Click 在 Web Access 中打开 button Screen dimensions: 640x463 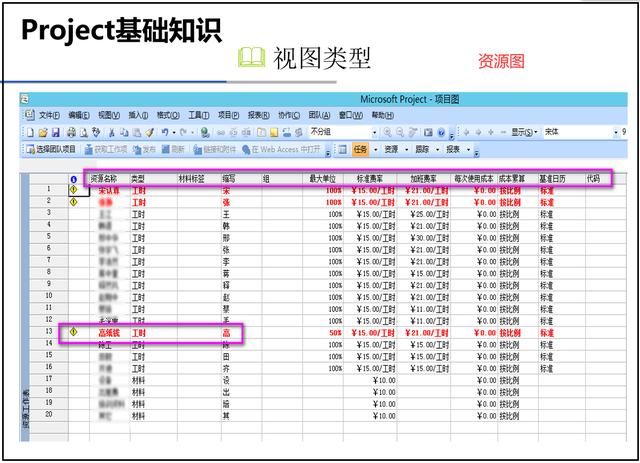click(281, 149)
